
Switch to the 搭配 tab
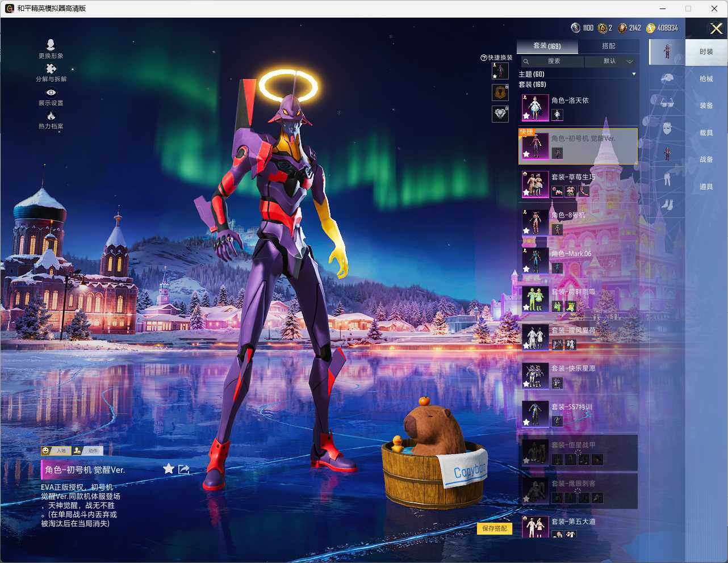click(608, 46)
